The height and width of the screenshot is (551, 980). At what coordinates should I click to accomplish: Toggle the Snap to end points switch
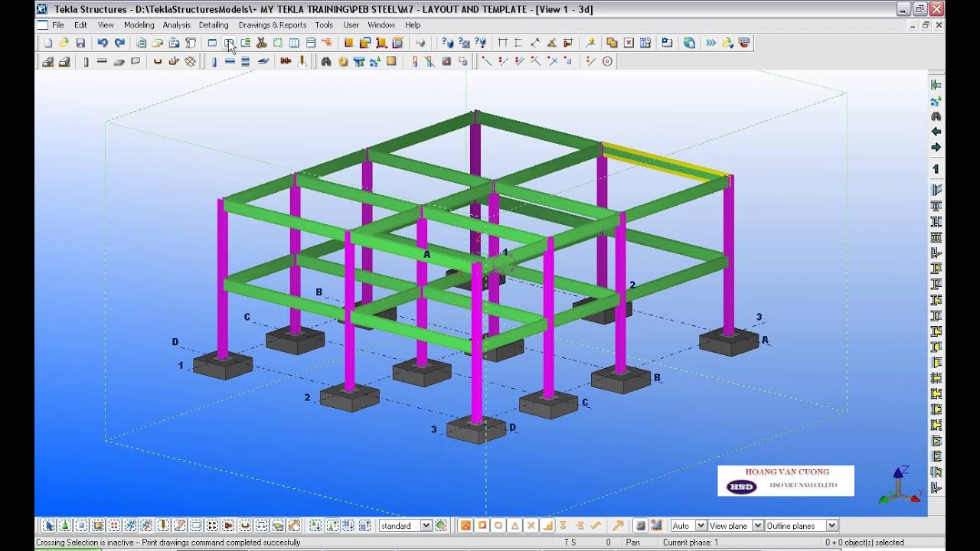click(482, 526)
